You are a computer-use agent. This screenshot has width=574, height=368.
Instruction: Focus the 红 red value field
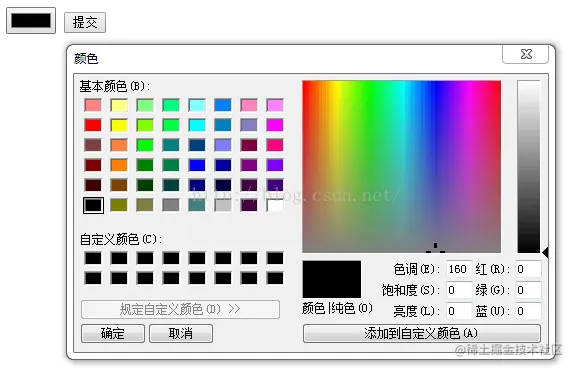pos(528,269)
